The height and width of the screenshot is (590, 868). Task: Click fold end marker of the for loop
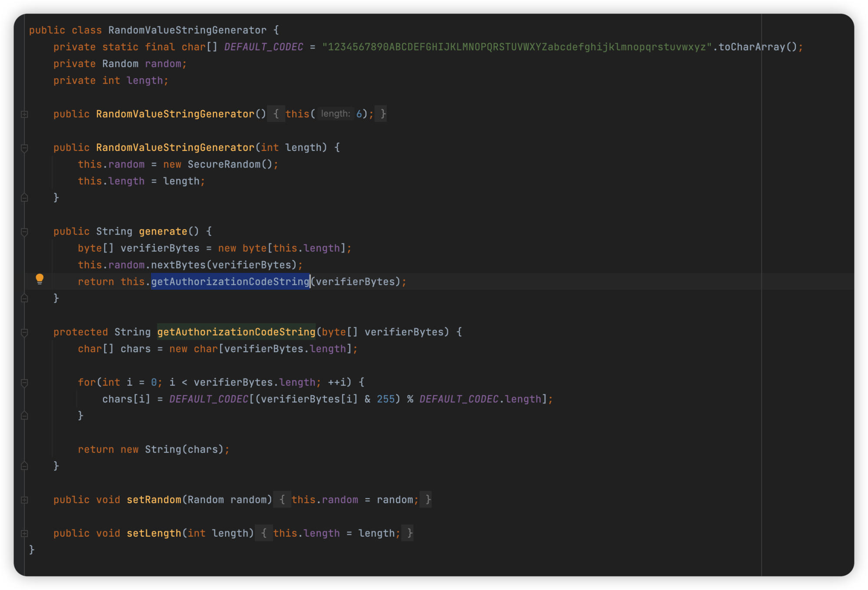25,416
